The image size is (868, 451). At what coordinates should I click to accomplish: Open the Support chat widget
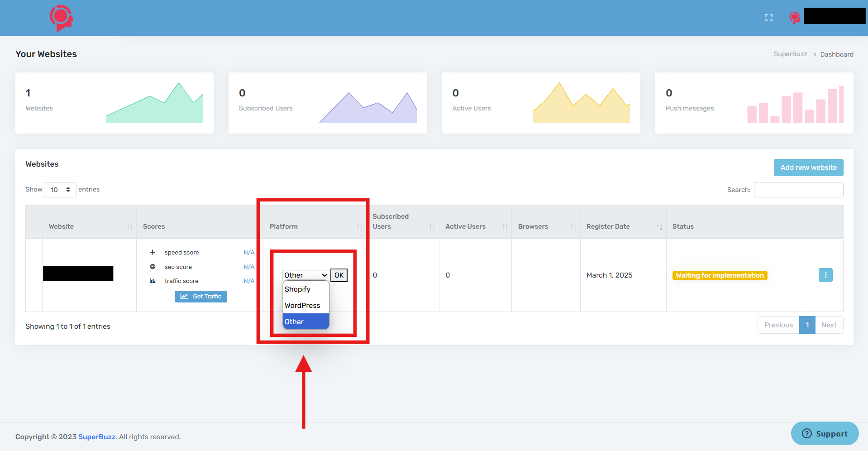tap(825, 433)
